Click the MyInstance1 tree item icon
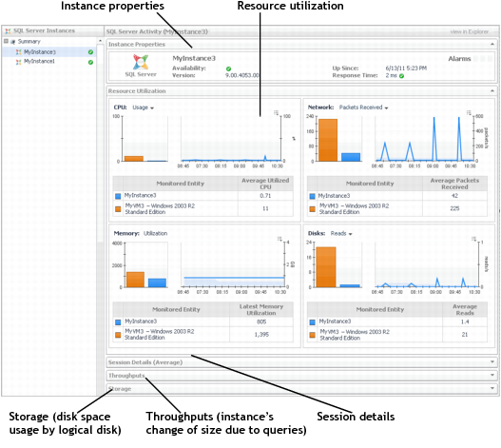The width and height of the screenshot is (501, 448). coord(19,62)
